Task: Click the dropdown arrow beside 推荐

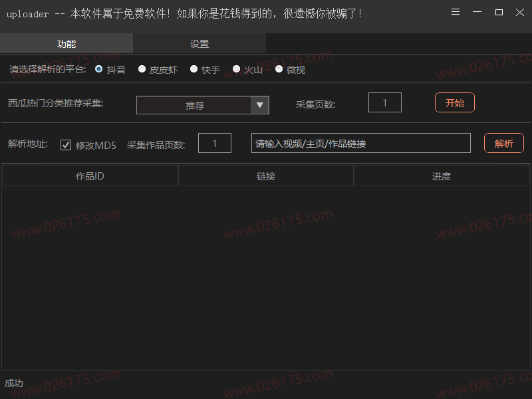Action: (x=260, y=105)
